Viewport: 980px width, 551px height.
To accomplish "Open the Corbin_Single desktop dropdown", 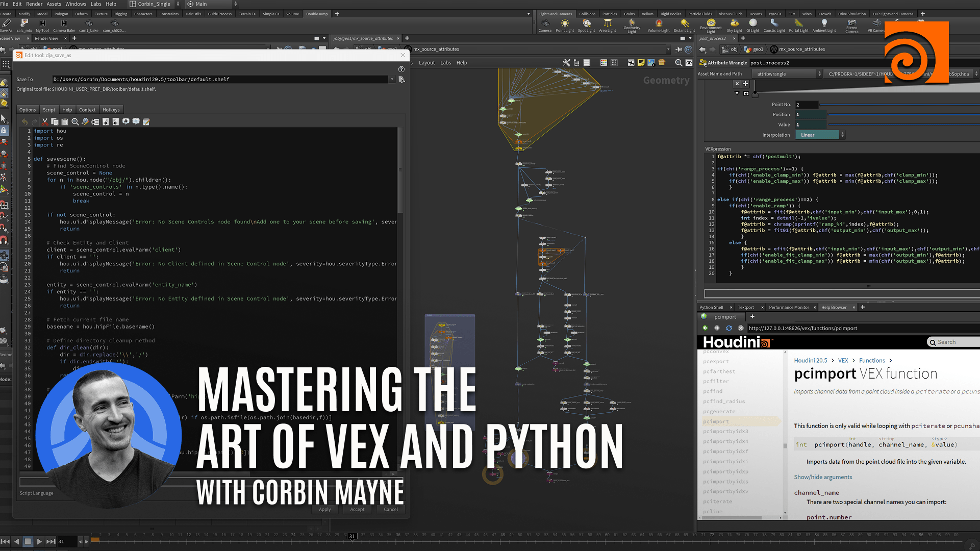I will point(155,4).
